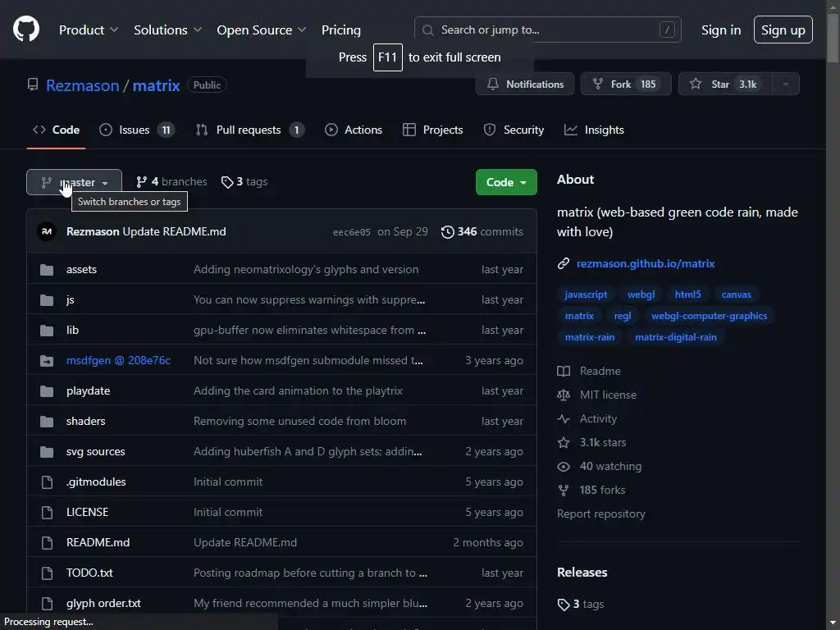
Task: Click the repository book icon beside Rezmason
Action: pyautogui.click(x=33, y=84)
